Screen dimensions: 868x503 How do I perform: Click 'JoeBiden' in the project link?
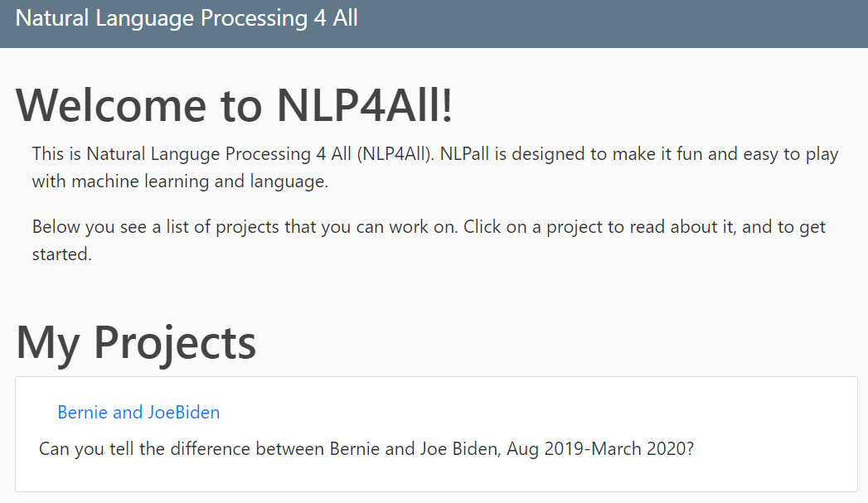pos(183,412)
